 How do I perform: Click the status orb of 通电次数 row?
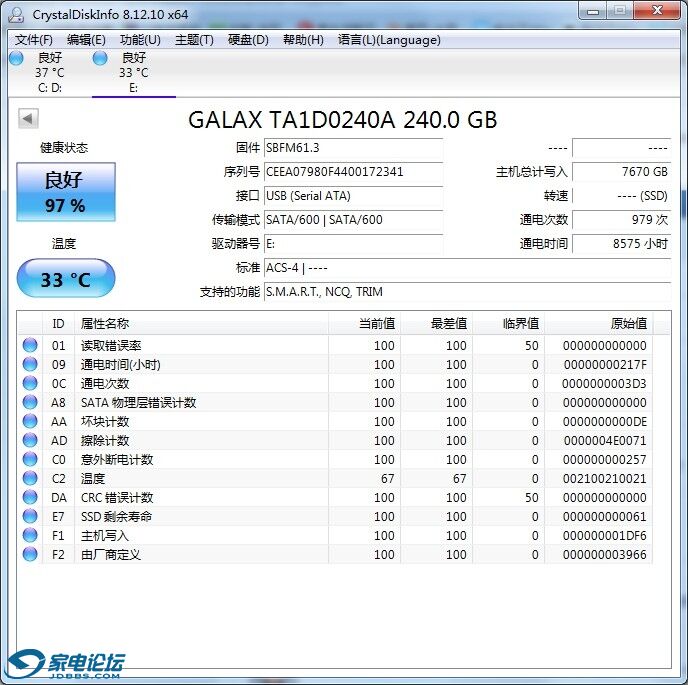[30, 383]
